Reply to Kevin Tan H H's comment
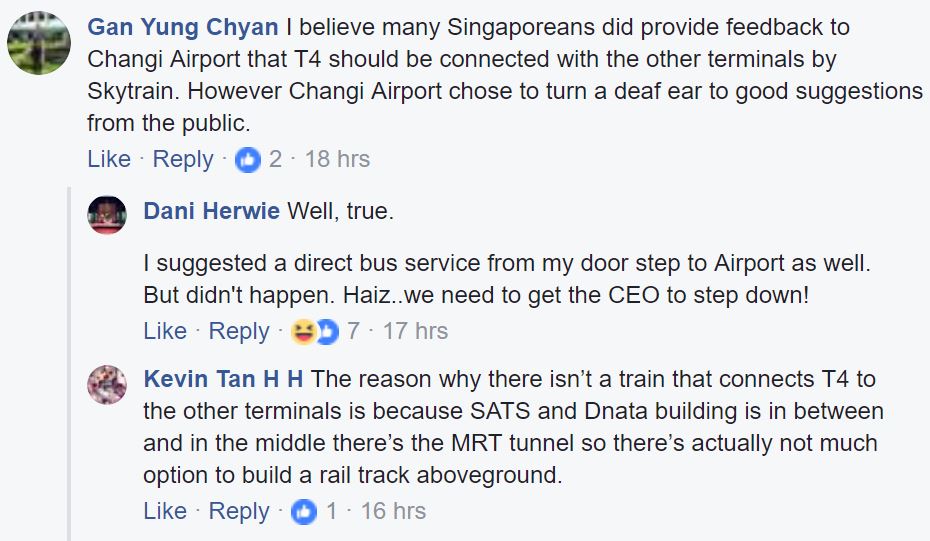 point(239,511)
